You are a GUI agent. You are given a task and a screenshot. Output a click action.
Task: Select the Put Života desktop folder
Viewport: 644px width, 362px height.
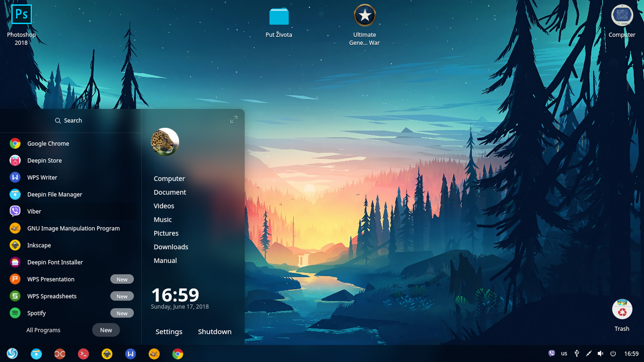[279, 23]
